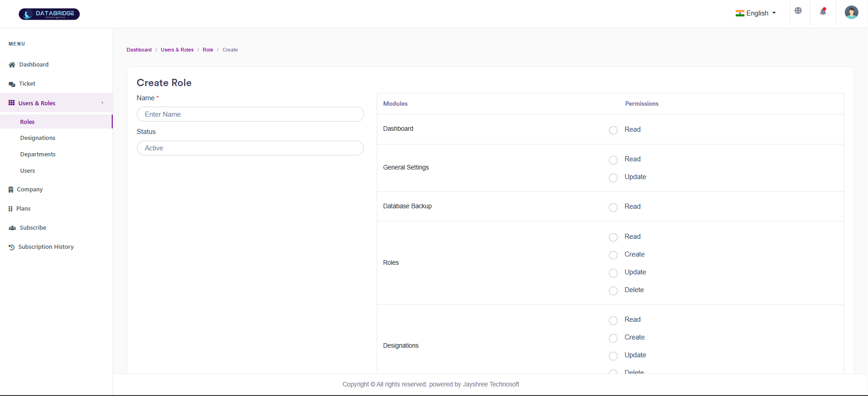Open the user avatar menu

tap(852, 12)
